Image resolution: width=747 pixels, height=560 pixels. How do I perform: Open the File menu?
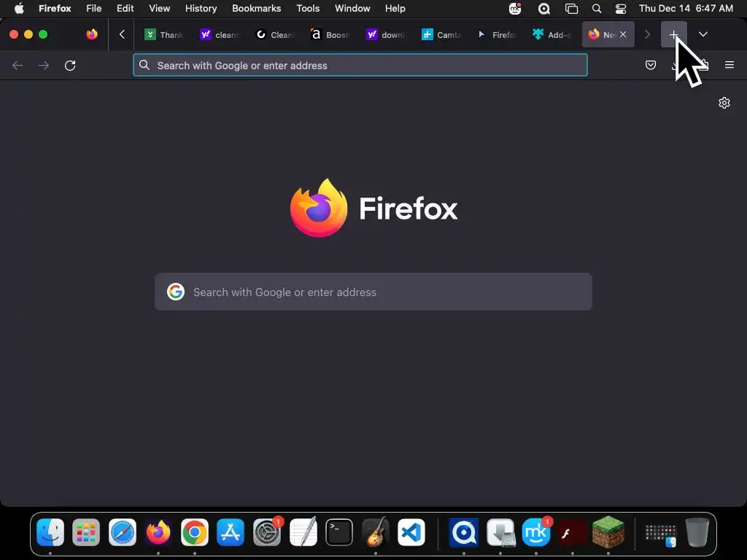tap(94, 8)
